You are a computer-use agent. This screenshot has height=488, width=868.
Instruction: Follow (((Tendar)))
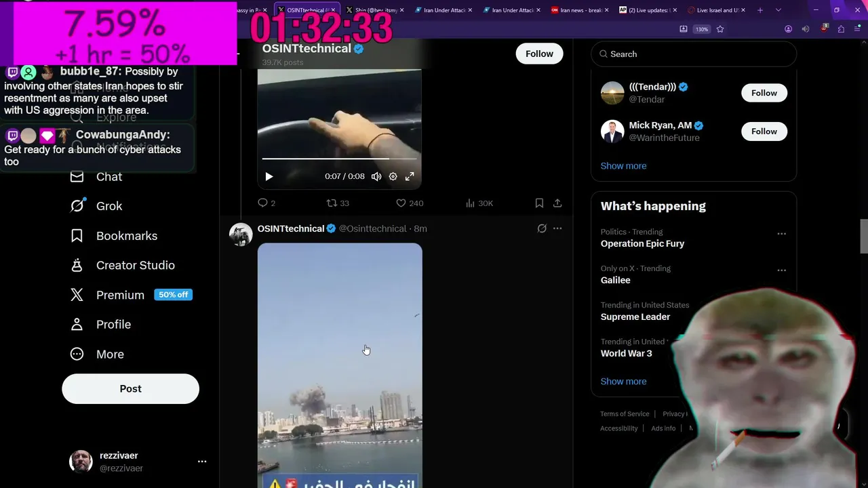[x=764, y=93]
